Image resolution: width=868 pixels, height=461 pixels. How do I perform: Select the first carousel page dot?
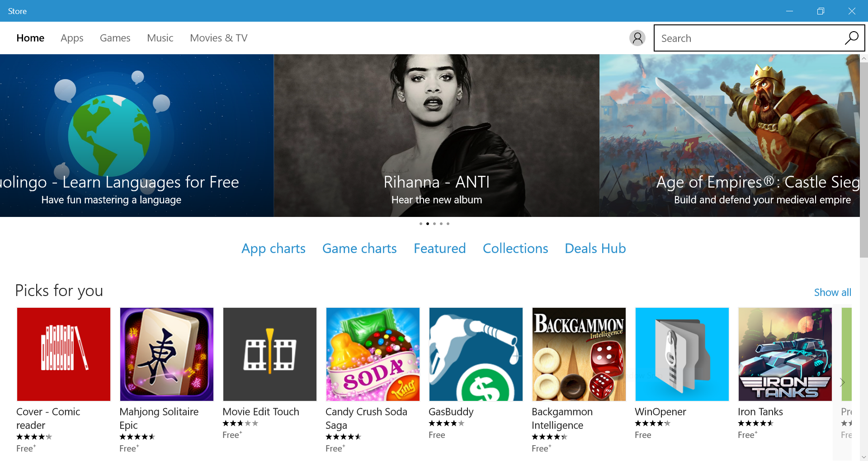(421, 224)
